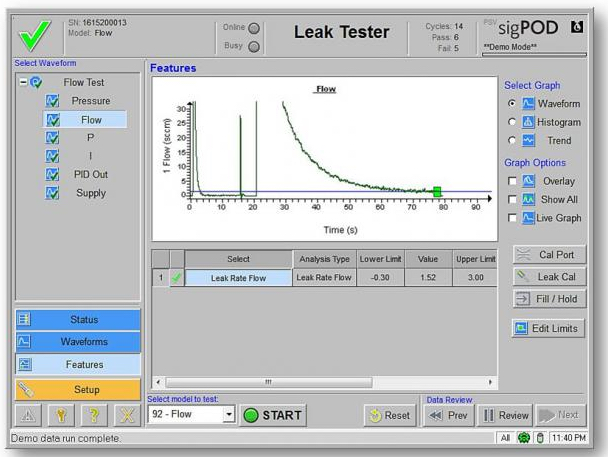Image resolution: width=608 pixels, height=457 pixels.
Task: Click the All indicator in status bar
Action: 505,438
